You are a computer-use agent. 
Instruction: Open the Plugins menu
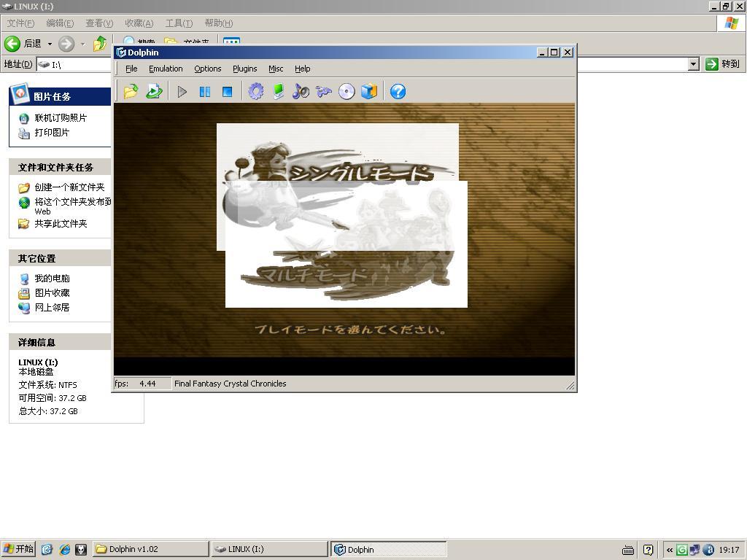(245, 69)
